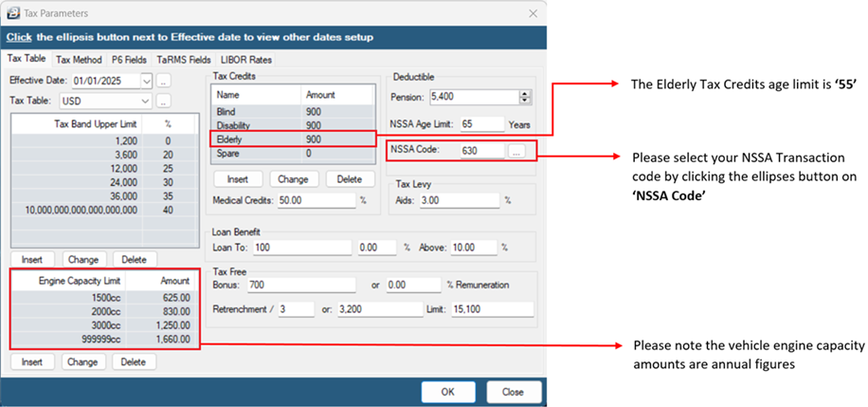868x407 pixels.
Task: Confirm with the OK button
Action: click(x=448, y=392)
